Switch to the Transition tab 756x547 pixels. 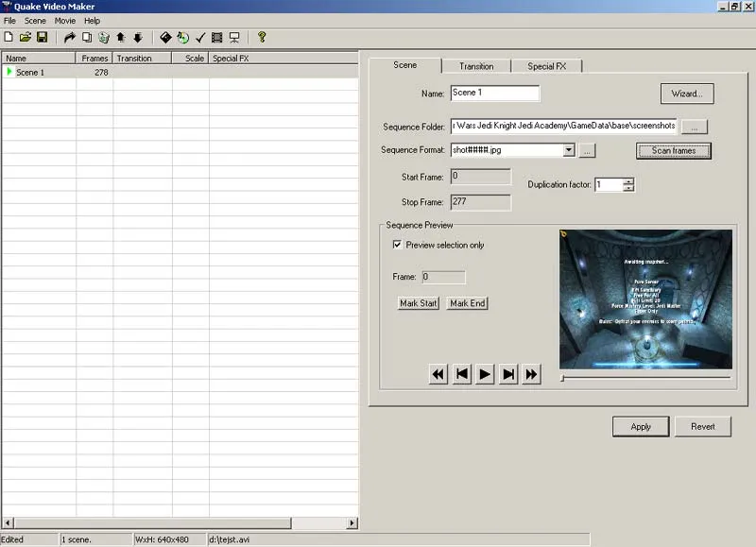tap(476, 66)
